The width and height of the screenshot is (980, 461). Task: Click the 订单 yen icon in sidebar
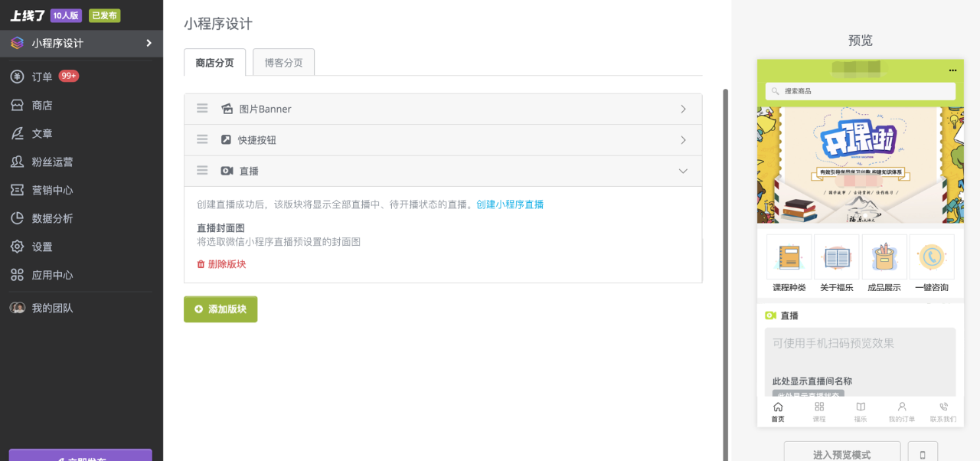tap(17, 77)
